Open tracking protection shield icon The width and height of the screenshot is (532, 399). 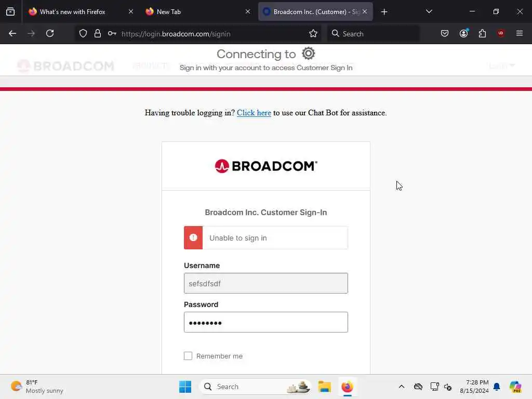pyautogui.click(x=83, y=34)
